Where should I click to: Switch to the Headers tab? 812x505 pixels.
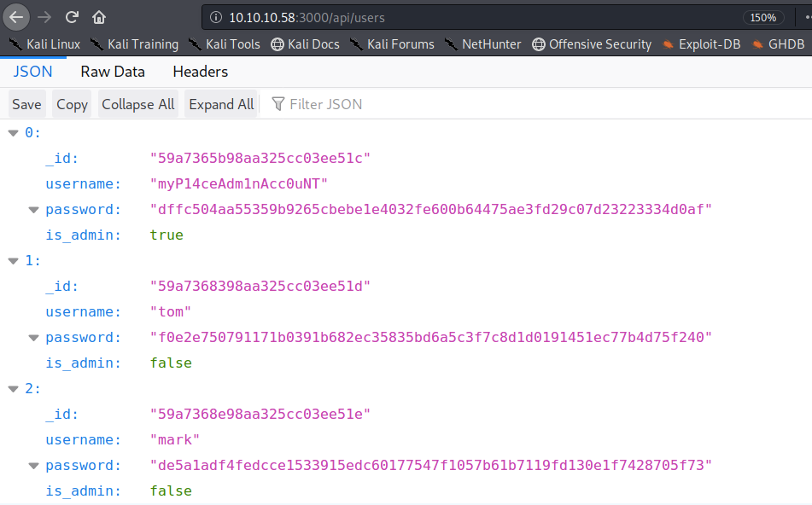click(200, 72)
